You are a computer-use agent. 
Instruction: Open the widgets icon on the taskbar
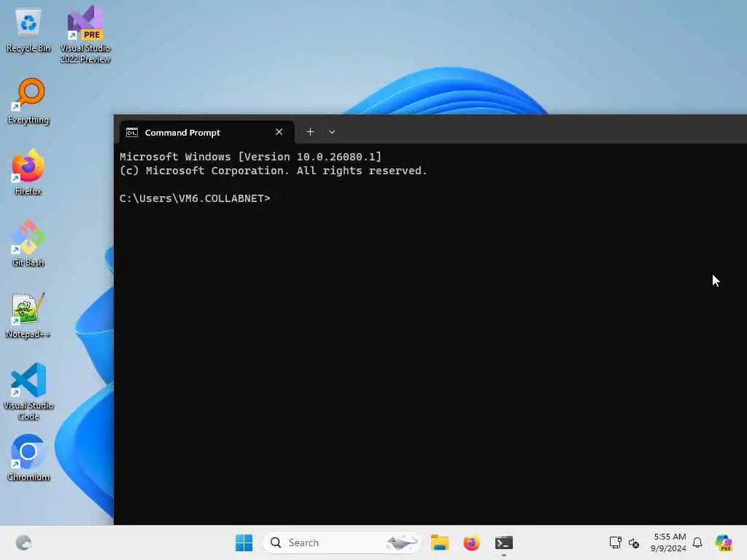coord(23,542)
